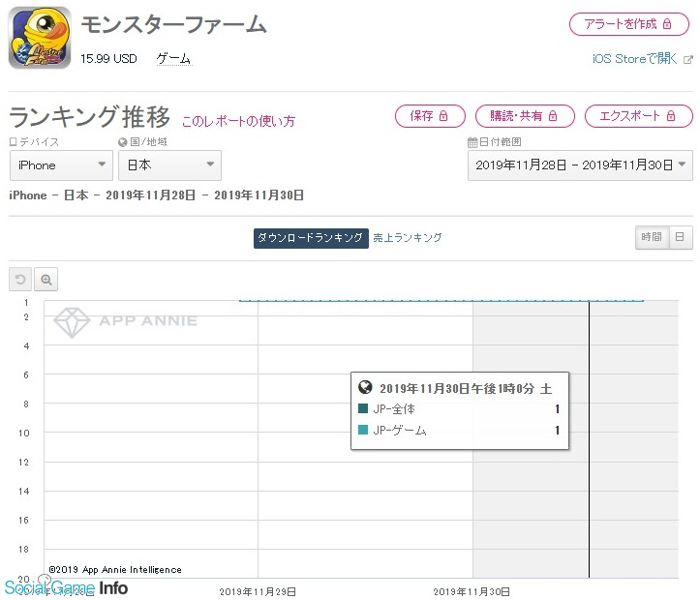The width and height of the screenshot is (700, 600).
Task: Click the globe icon beside 国/地域
Action: point(123,142)
